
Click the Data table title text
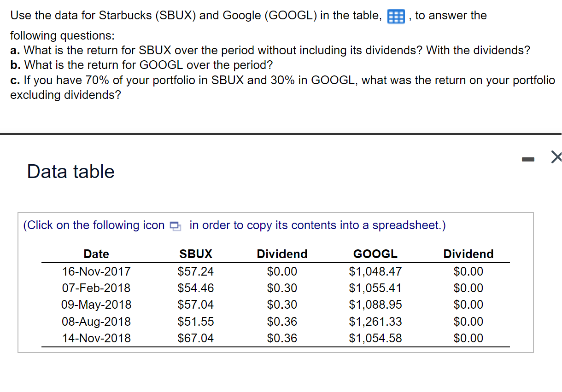coord(70,172)
